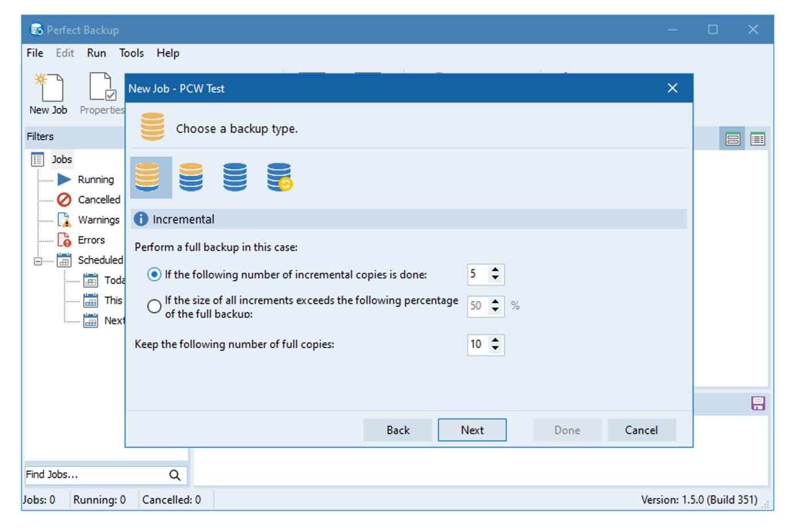Enable the increments size percentage option
The width and height of the screenshot is (788, 532).
click(153, 306)
